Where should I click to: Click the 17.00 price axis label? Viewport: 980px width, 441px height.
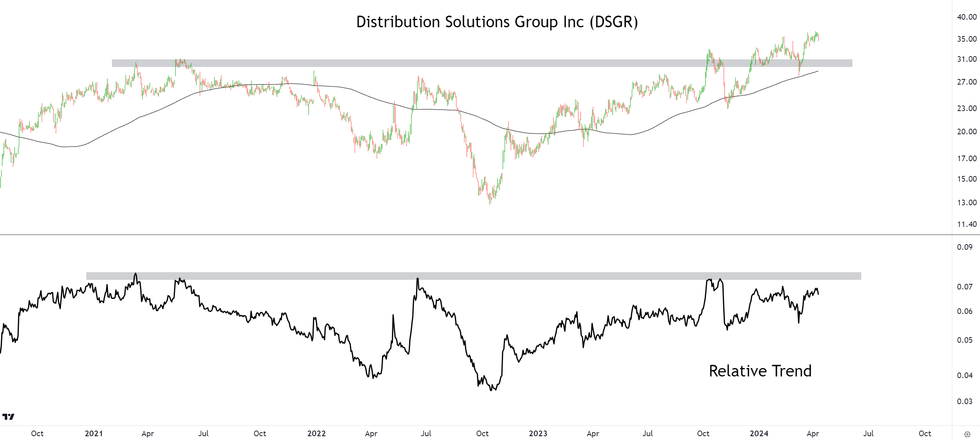(967, 158)
